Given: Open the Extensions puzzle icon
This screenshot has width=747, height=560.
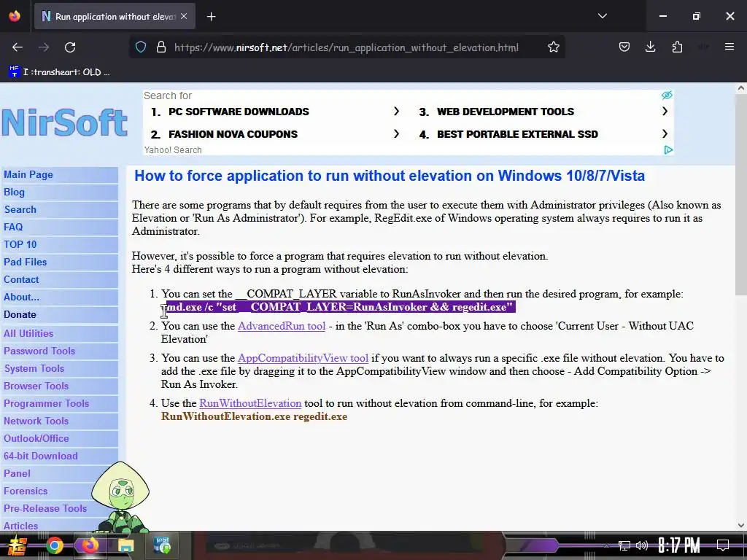Looking at the screenshot, I should 677,47.
